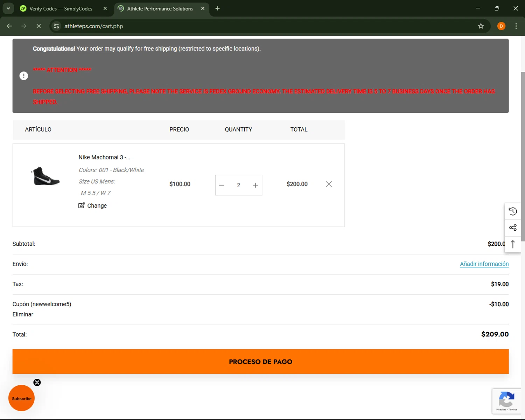
Task: Close the Verify Codes tab
Action: 105,8
